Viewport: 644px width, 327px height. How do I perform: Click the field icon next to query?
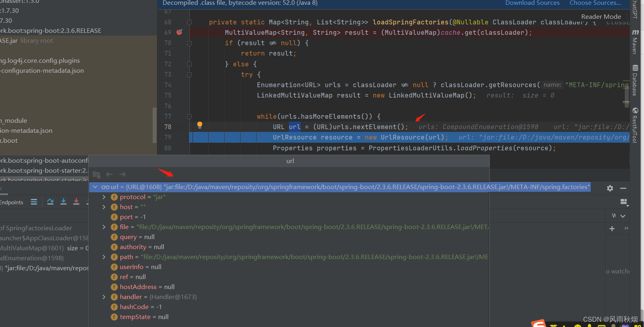[114, 237]
